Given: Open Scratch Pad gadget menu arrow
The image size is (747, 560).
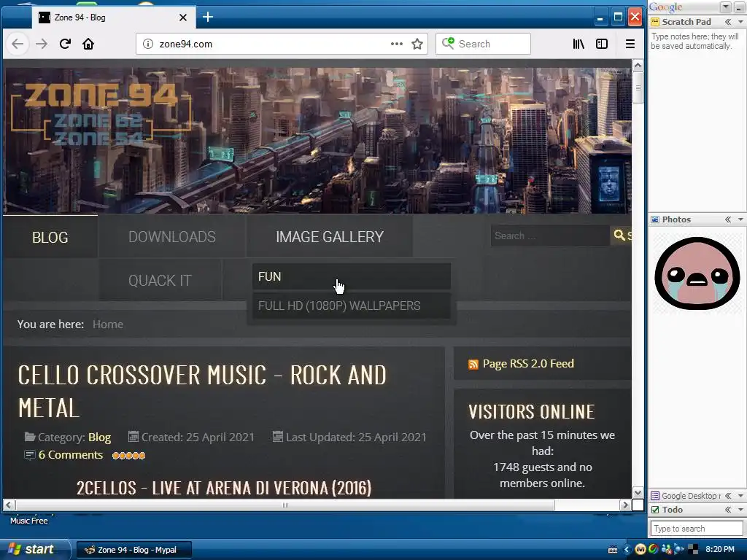Looking at the screenshot, I should [740, 22].
